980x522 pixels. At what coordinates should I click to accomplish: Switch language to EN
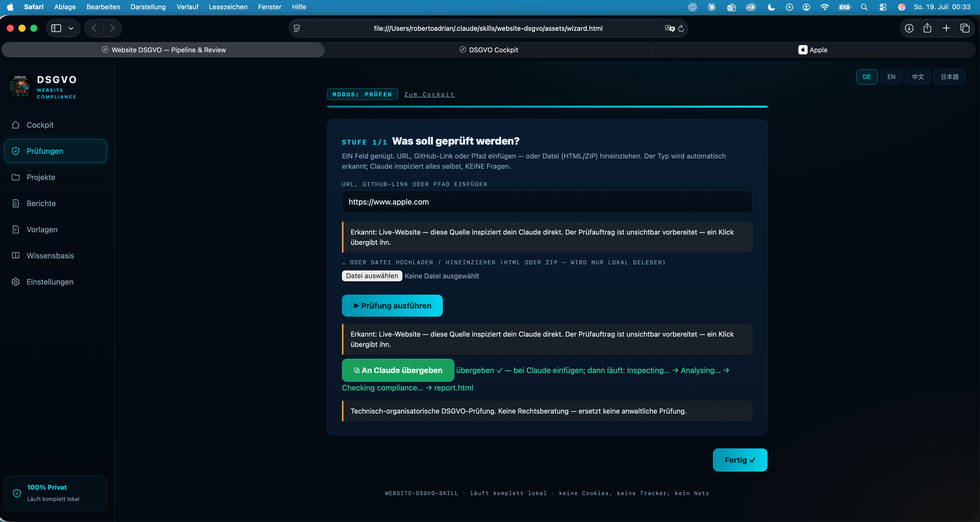click(x=891, y=77)
